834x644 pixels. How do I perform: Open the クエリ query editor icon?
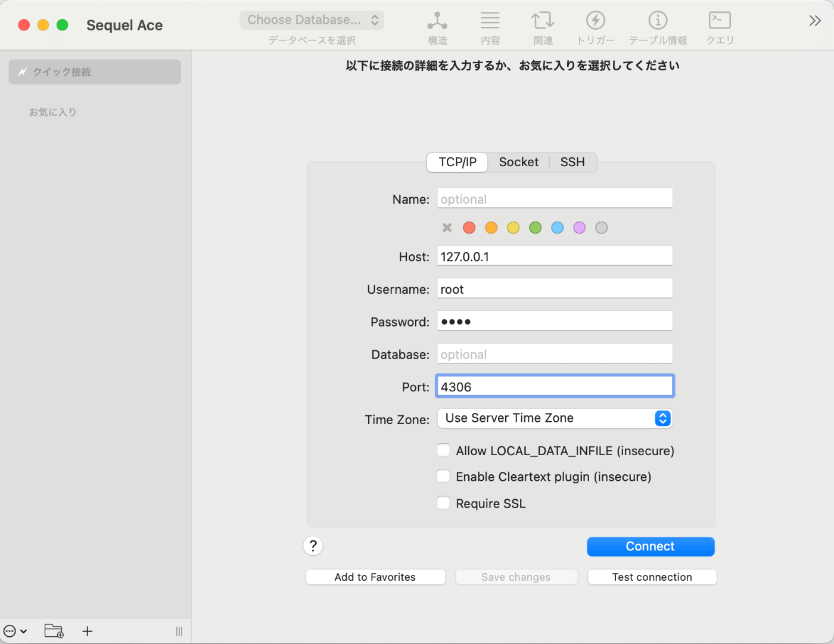[720, 21]
